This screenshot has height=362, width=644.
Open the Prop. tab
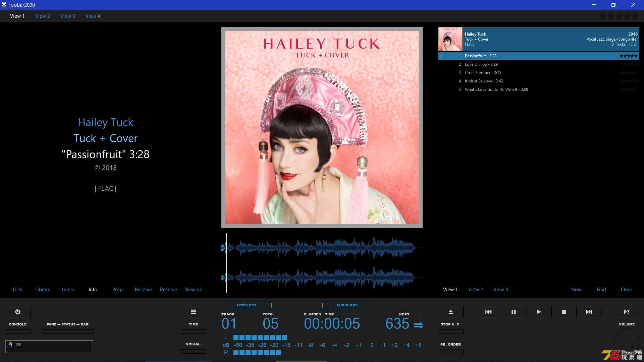tap(118, 289)
